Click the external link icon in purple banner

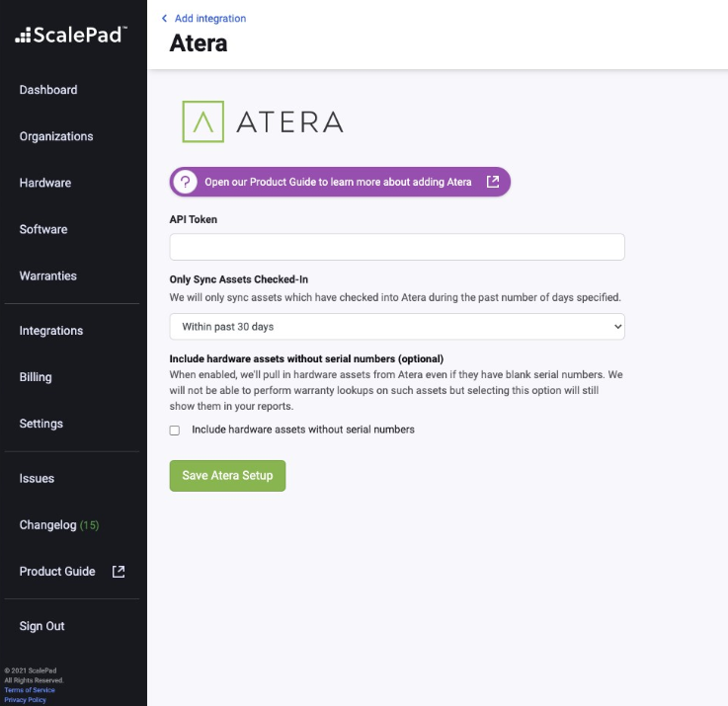pos(493,182)
